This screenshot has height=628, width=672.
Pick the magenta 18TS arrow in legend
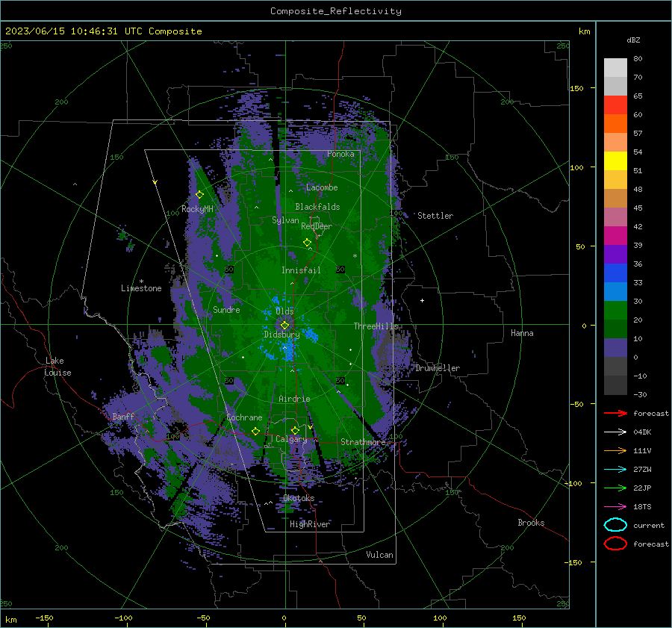[615, 507]
